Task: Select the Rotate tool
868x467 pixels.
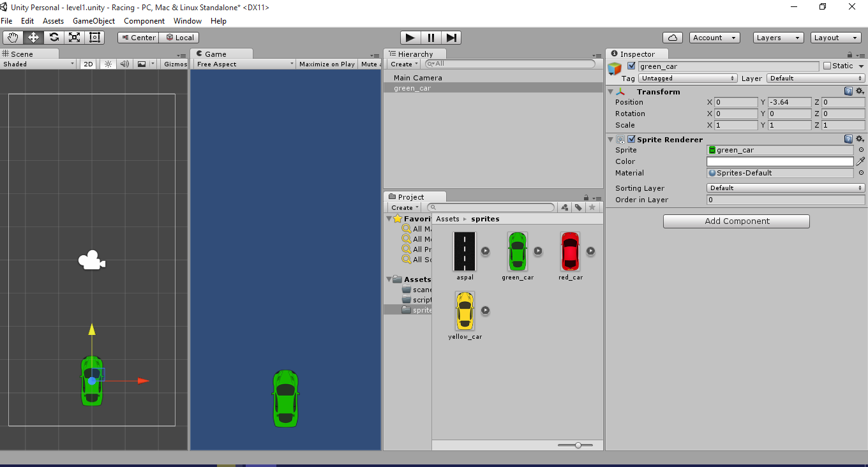Action: point(54,38)
